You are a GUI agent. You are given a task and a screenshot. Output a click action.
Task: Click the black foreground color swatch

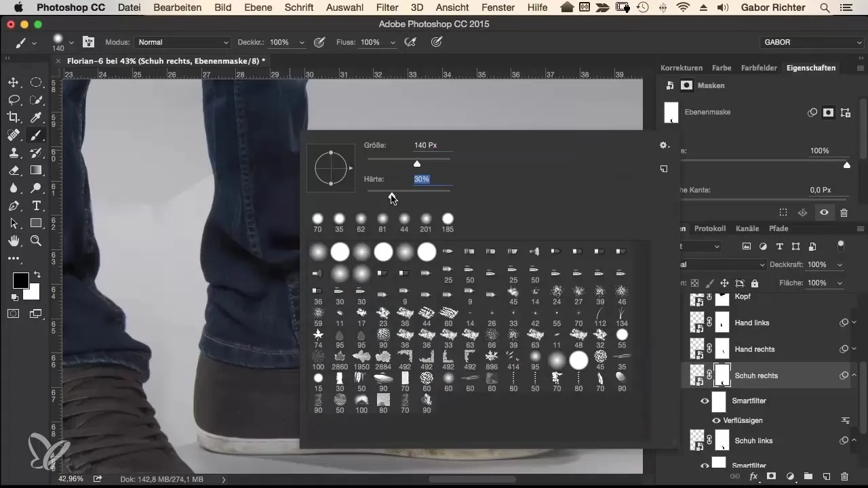point(20,280)
